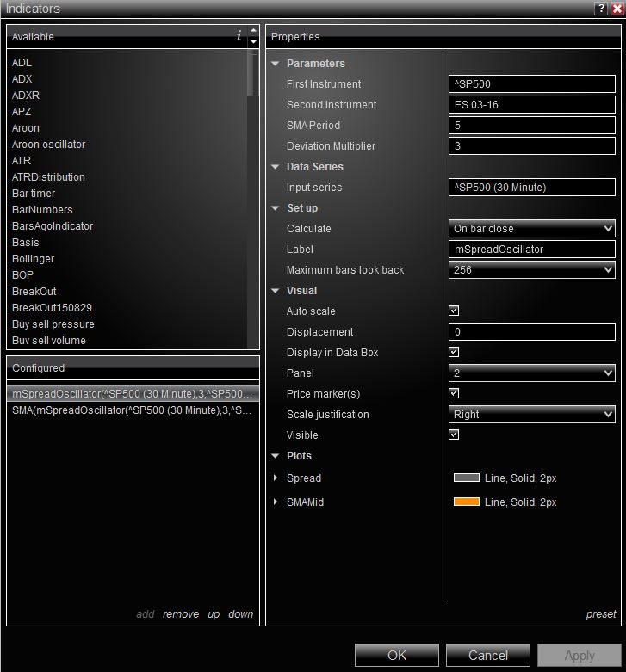The image size is (626, 672).
Task: Open Maximum bars look back dropdown
Action: [x=531, y=270]
